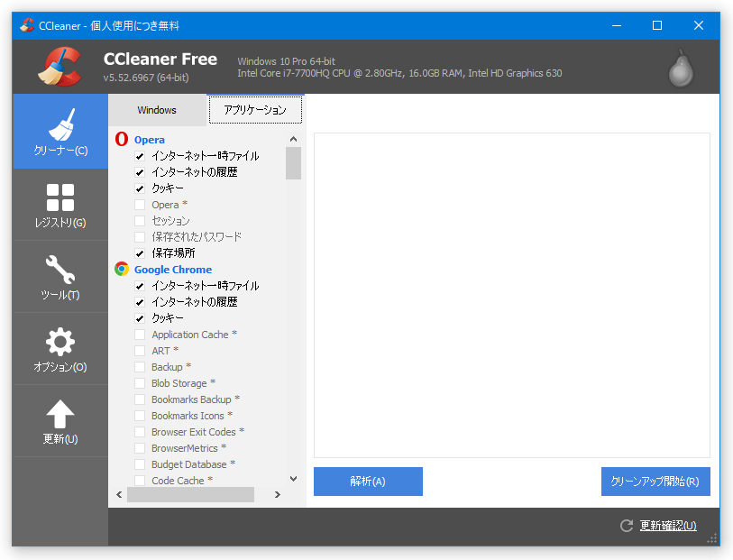
Task: Click the version text v5.52.6967 (64-bit)
Action: pos(146,78)
